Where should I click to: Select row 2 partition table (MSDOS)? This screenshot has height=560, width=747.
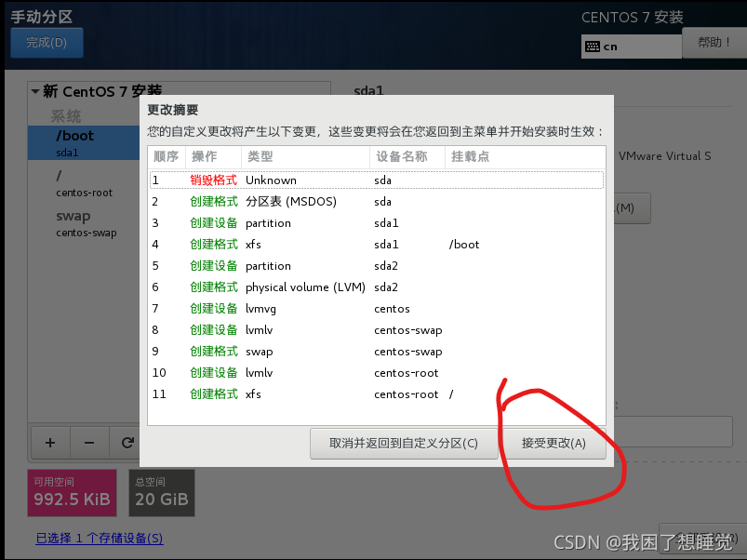pyautogui.click(x=377, y=202)
